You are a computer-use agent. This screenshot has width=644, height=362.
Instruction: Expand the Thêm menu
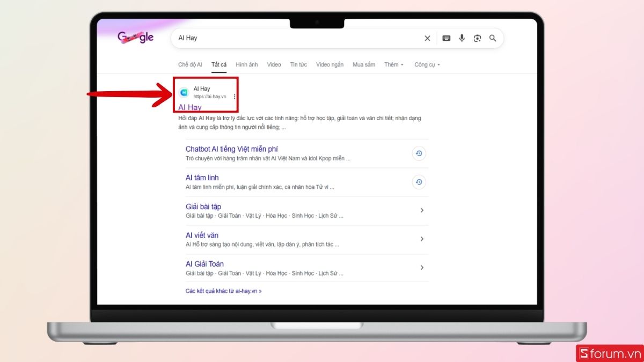(x=393, y=64)
